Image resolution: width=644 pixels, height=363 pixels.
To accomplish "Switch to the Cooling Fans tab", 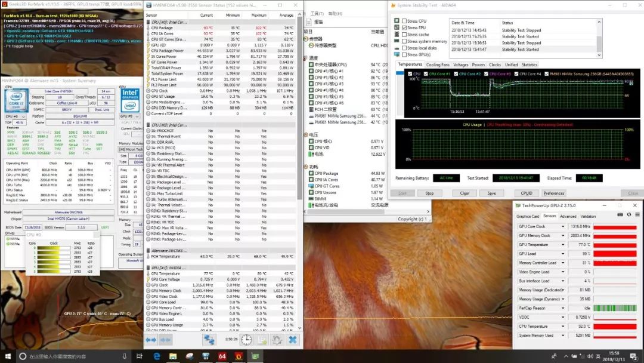I will [438, 64].
